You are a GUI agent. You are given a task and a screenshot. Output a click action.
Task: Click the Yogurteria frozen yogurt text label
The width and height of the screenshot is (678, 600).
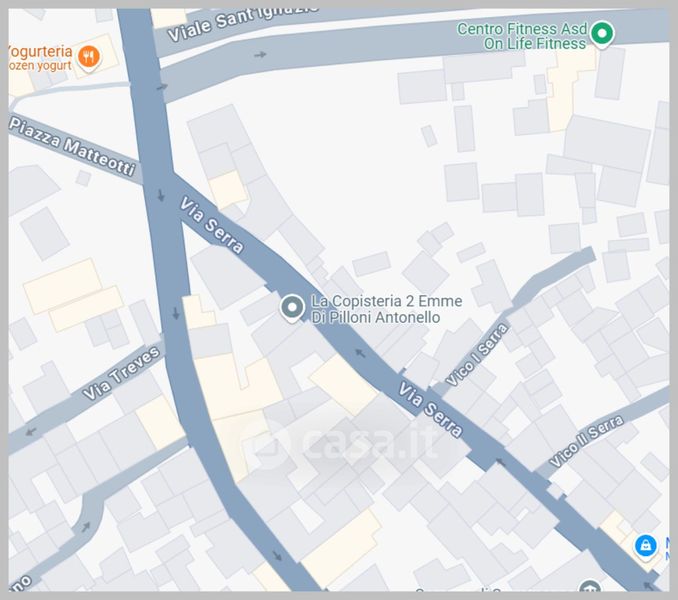click(x=40, y=58)
